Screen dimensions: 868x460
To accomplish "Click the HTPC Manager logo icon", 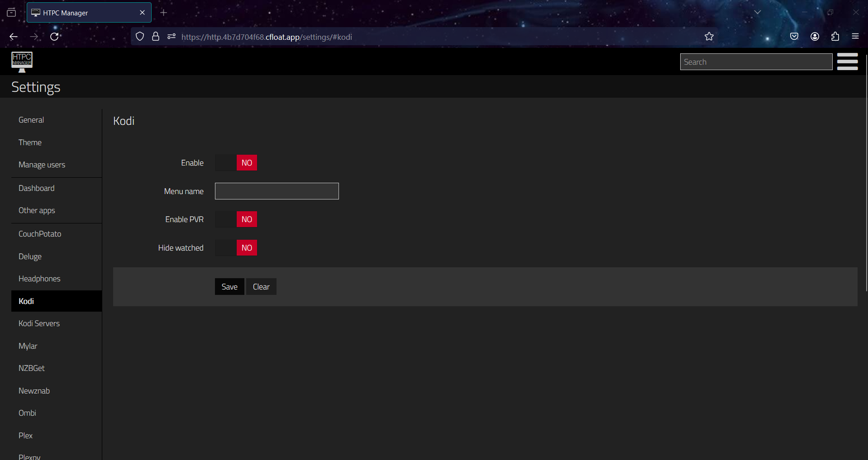I will click(22, 62).
